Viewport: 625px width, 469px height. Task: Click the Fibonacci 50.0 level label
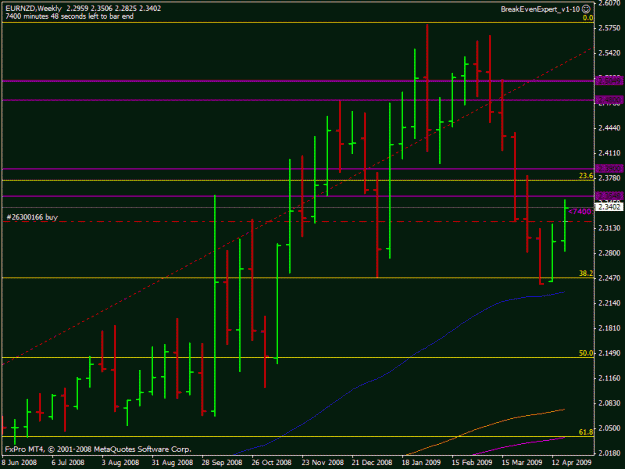tap(586, 353)
